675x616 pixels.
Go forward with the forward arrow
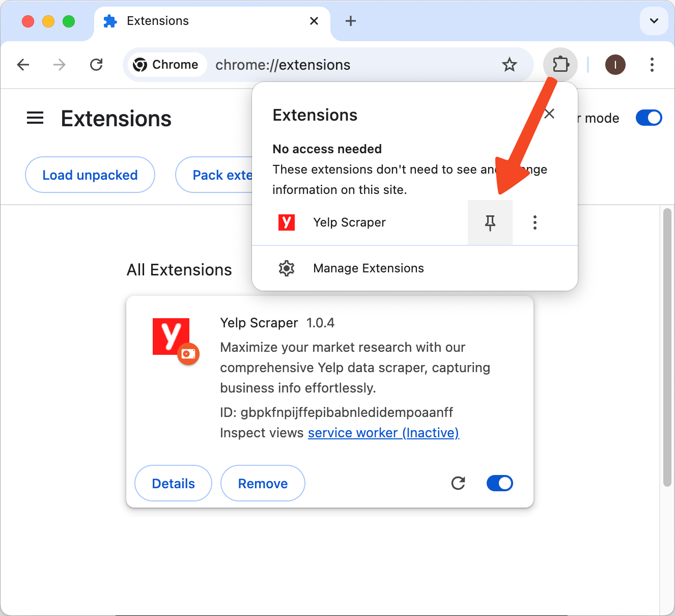[60, 65]
